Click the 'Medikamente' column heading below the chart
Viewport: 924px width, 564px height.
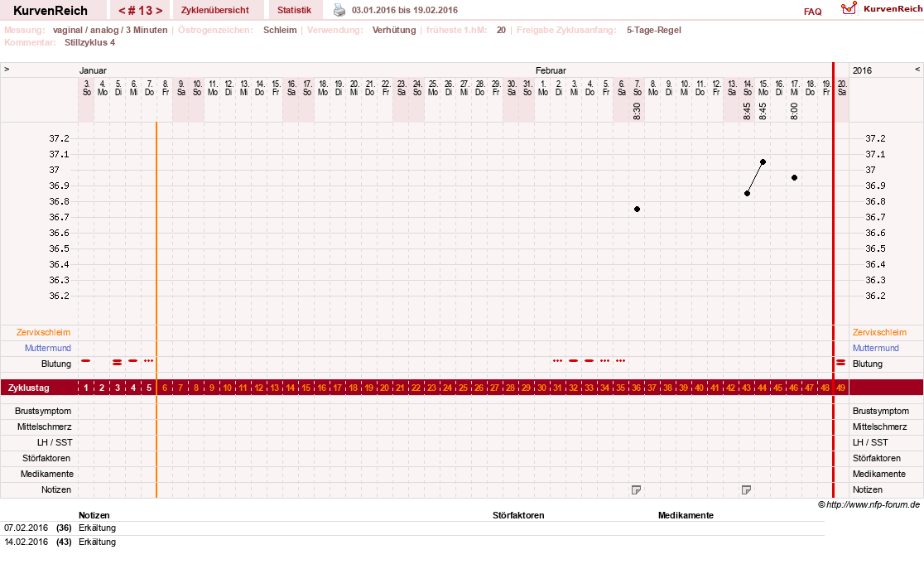tap(686, 516)
